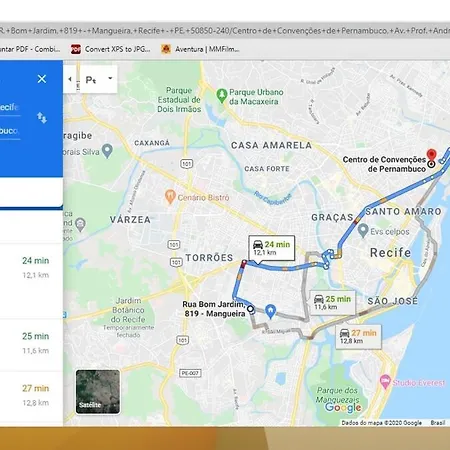Select the Morais Silva location pin
450x450 pixels.
(x=107, y=151)
